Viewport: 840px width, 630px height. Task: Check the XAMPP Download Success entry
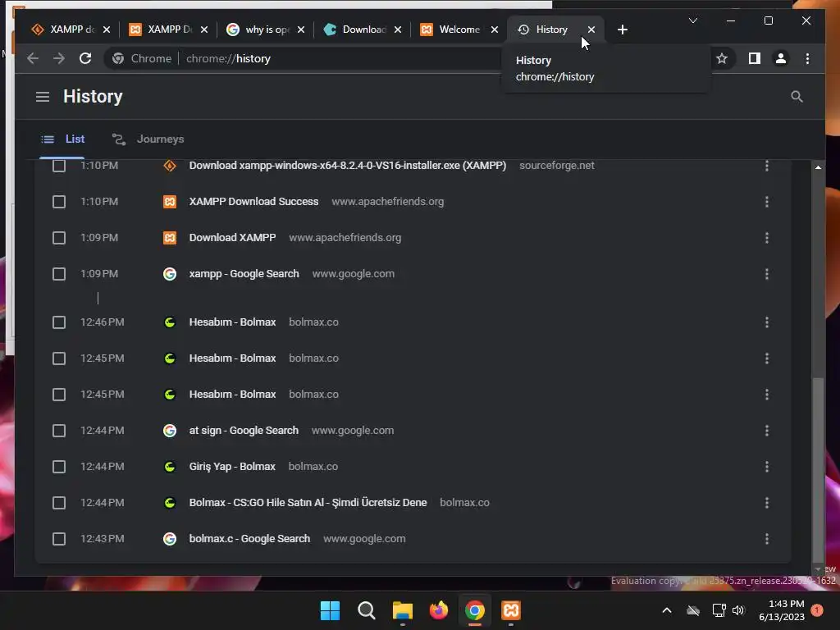pyautogui.click(x=59, y=202)
